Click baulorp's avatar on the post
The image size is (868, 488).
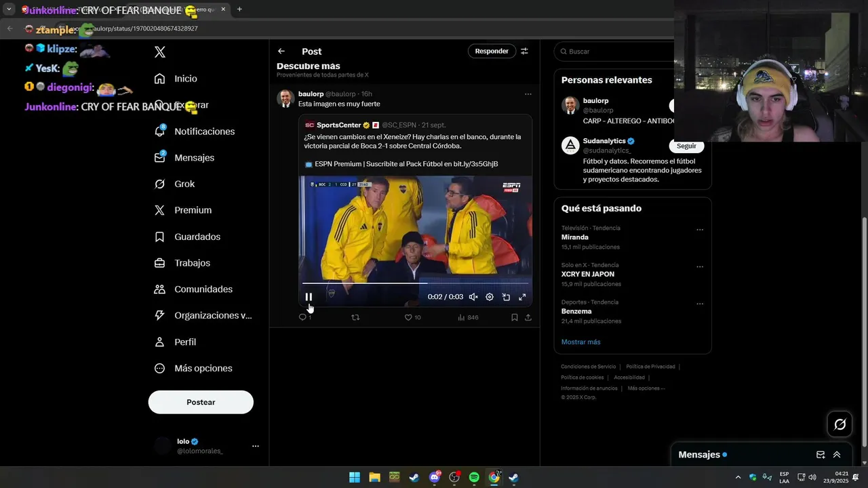coord(285,98)
